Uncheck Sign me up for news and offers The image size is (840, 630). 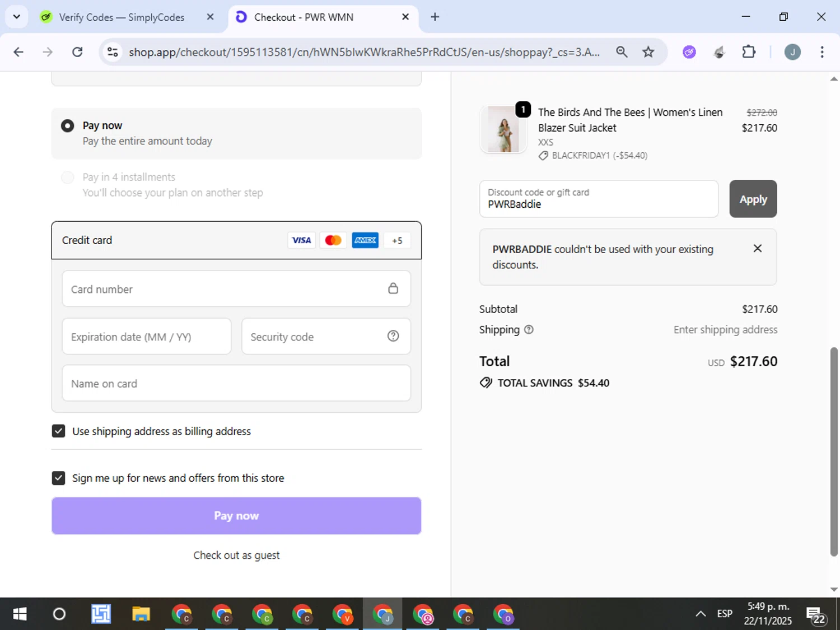click(58, 478)
